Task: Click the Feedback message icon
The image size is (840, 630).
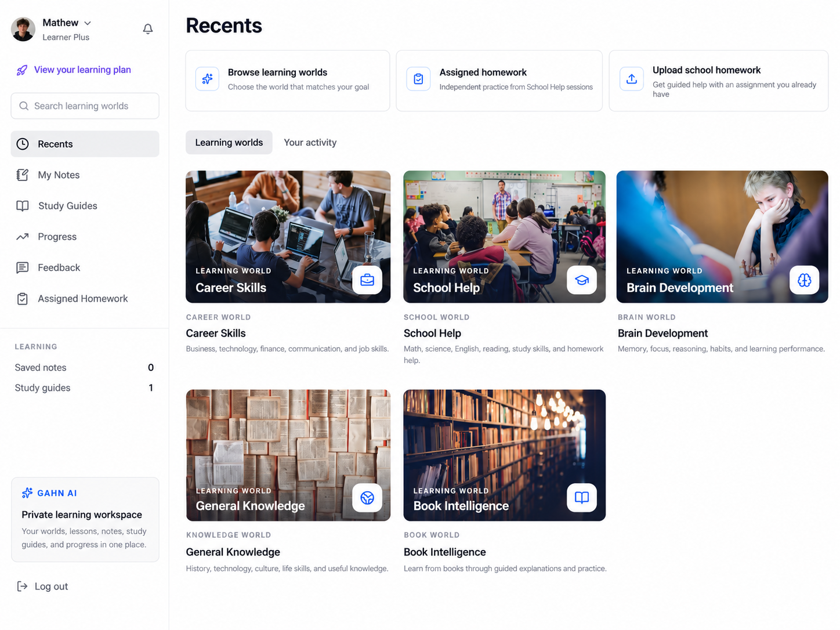Action: point(23,267)
